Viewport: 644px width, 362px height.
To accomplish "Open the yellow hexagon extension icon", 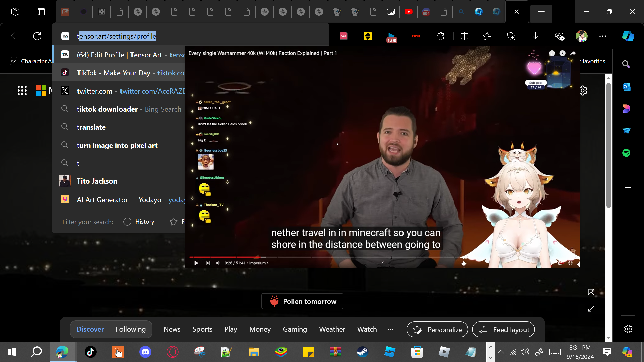I will (368, 36).
